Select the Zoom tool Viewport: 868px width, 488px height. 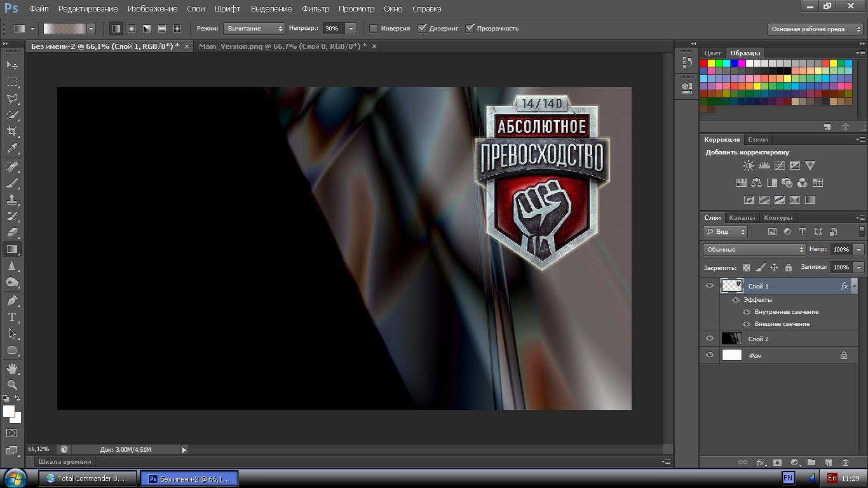(12, 384)
